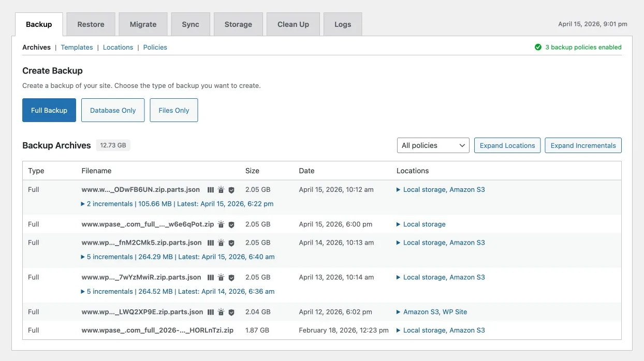Go to the Logs tab
The image size is (644, 361).
[343, 24]
